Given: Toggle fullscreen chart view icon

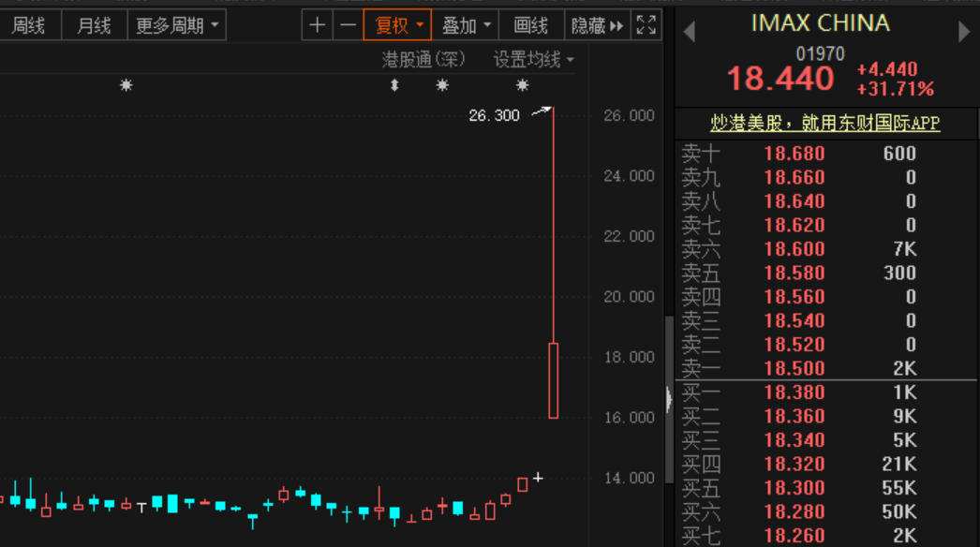Looking at the screenshot, I should [646, 25].
